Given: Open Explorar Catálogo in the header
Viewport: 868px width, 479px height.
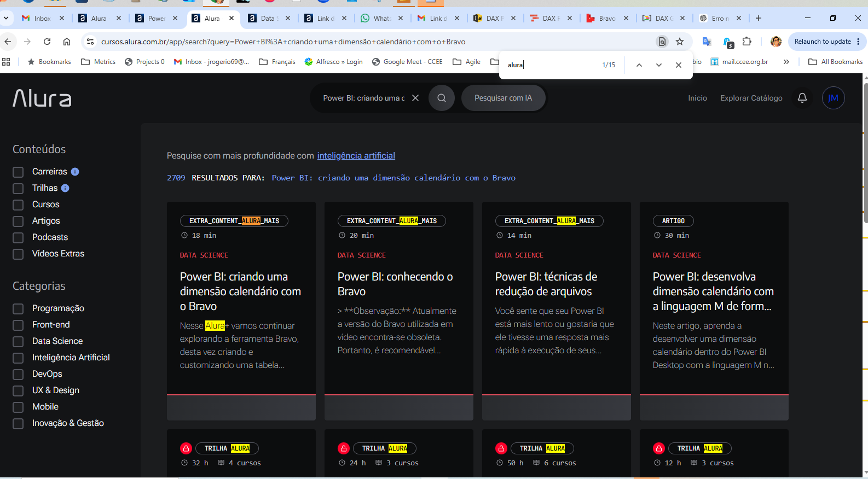Looking at the screenshot, I should click(751, 98).
